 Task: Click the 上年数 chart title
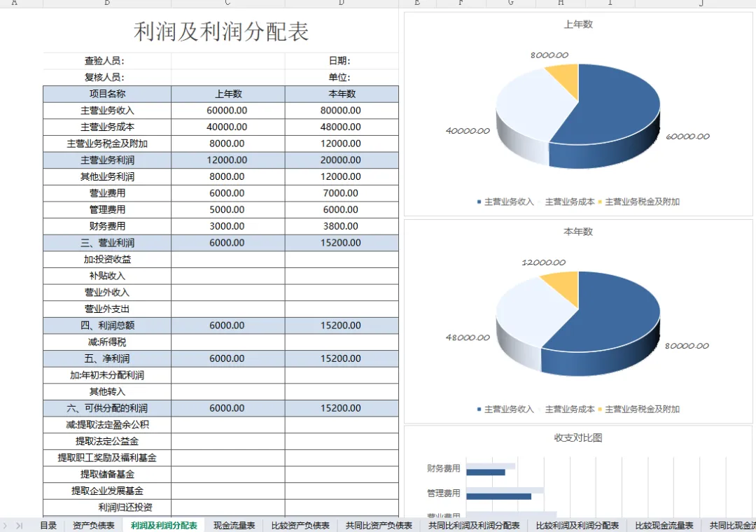578,24
